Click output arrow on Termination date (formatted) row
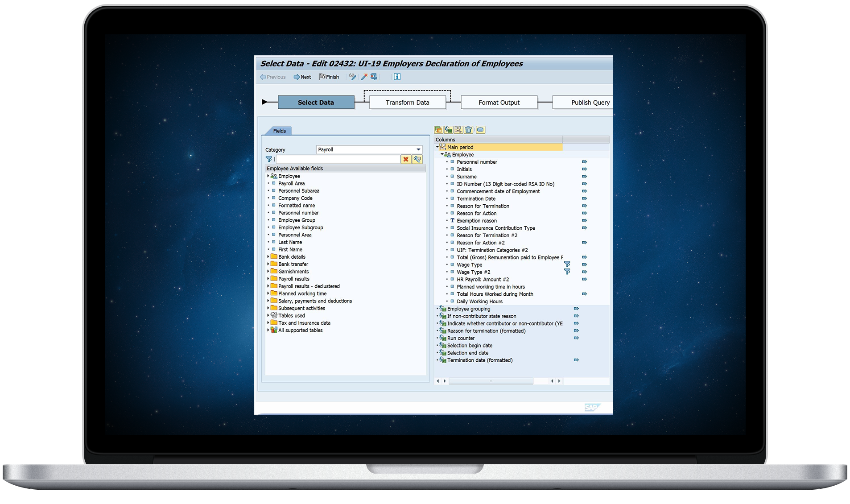This screenshot has width=850, height=504. pyautogui.click(x=576, y=360)
